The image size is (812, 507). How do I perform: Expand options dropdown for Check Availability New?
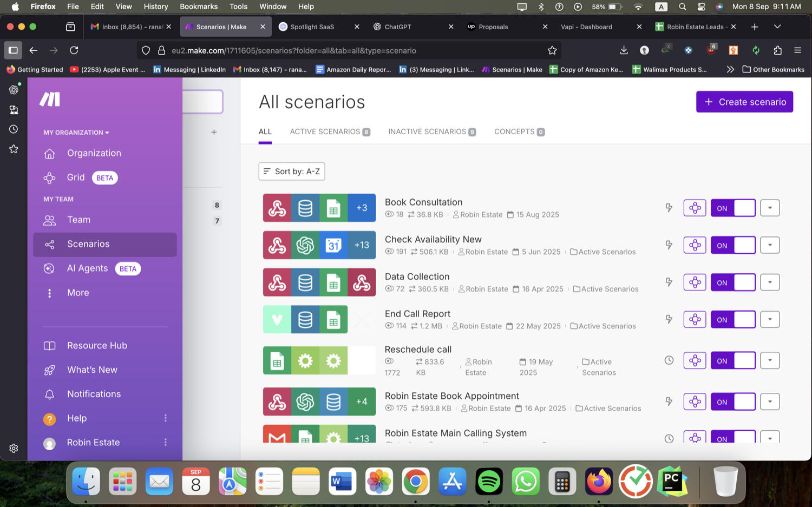tap(770, 245)
